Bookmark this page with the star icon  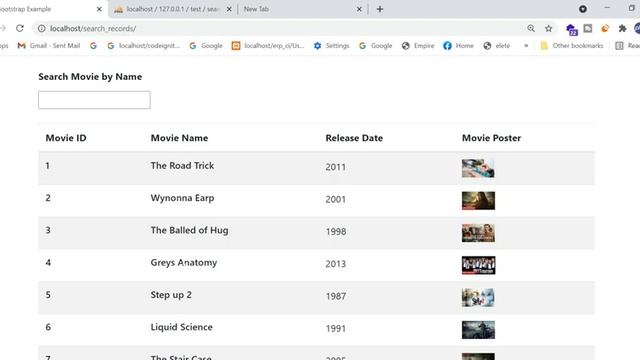[548, 28]
